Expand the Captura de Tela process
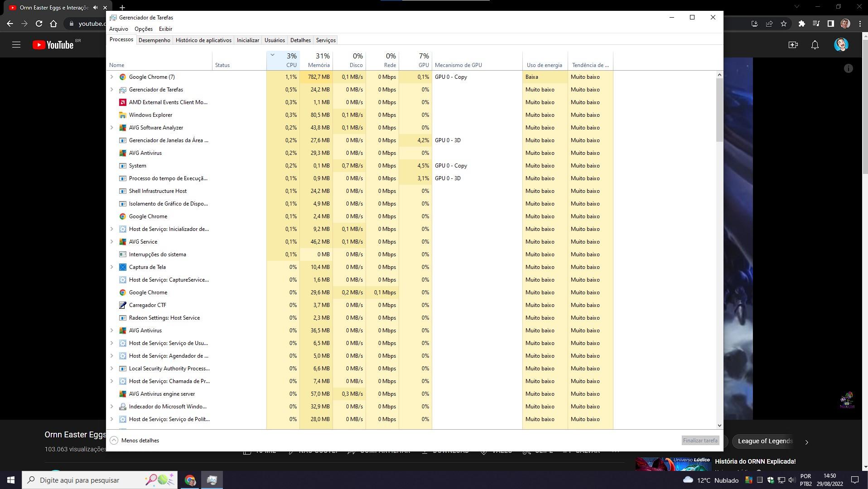 pos(112,267)
